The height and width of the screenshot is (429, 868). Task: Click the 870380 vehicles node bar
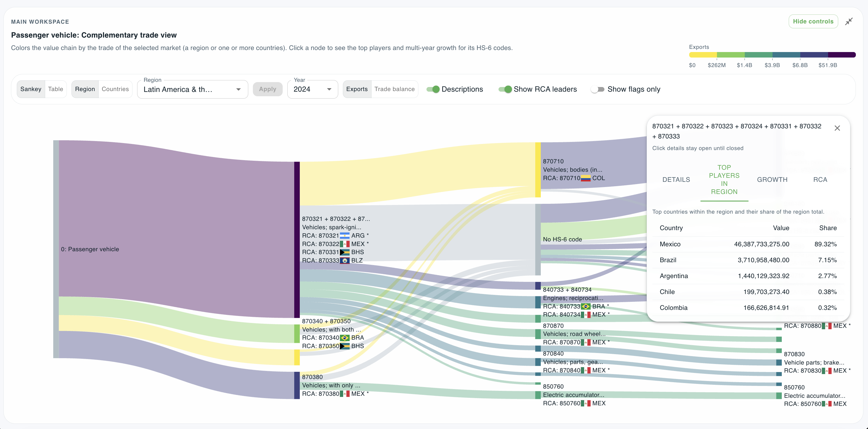point(297,385)
